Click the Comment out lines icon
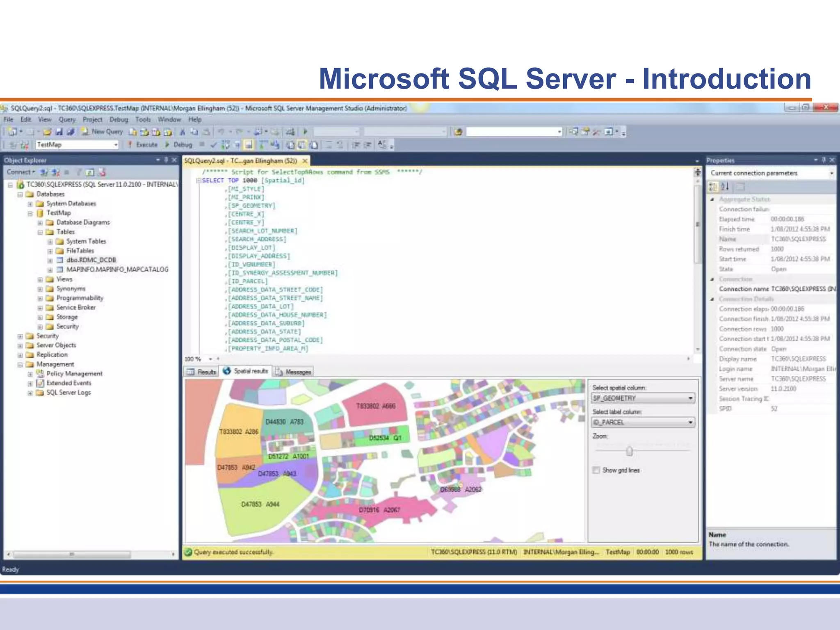The width and height of the screenshot is (840, 630). pyautogui.click(x=329, y=145)
